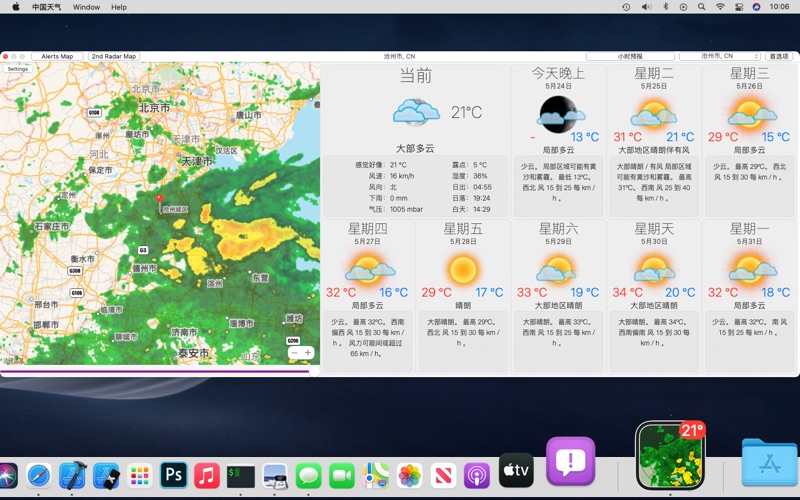
Task: Launch Safari from the dock
Action: [39, 475]
